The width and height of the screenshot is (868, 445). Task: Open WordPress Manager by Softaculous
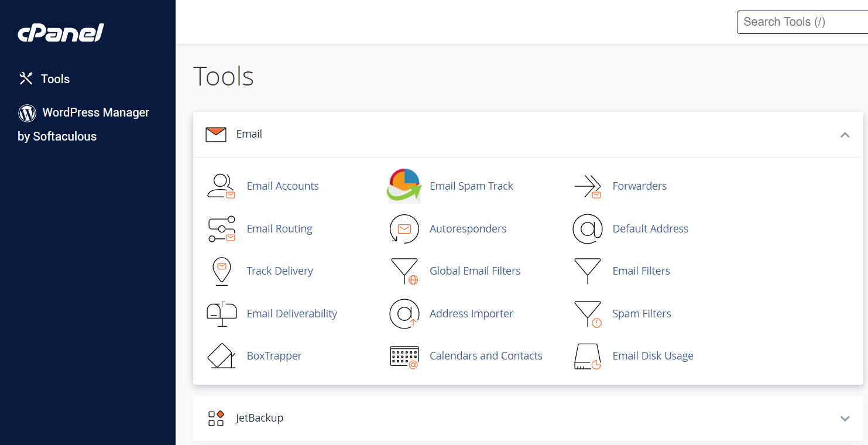(84, 124)
